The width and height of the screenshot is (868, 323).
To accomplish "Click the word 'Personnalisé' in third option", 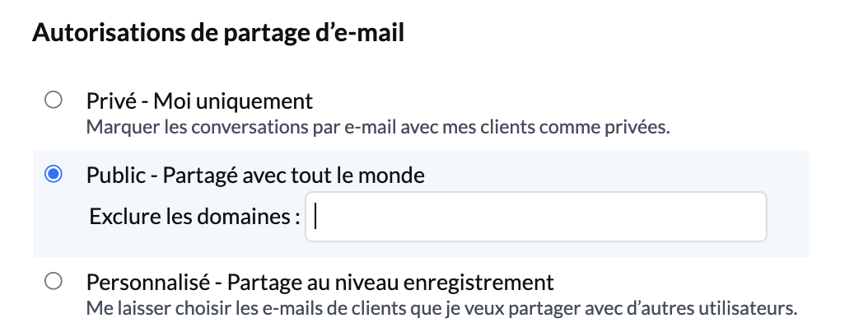I will click(x=147, y=283).
